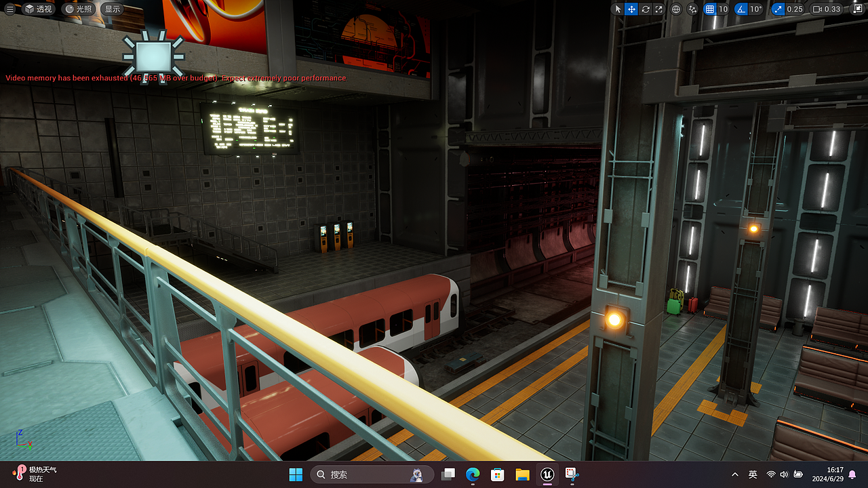Click the Unreal Engine taskbar icon
This screenshot has width=868, height=488.
[x=547, y=474]
